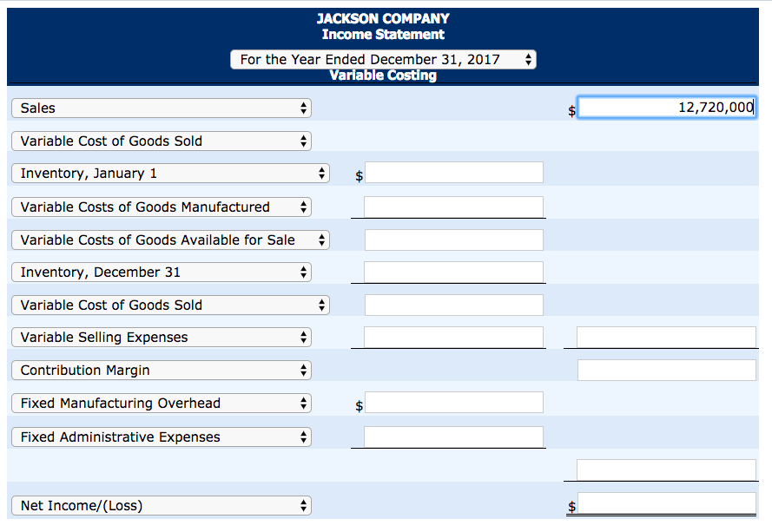Click the Inventory, January 1 amount field
Image resolution: width=772 pixels, height=532 pixels.
[x=454, y=173]
